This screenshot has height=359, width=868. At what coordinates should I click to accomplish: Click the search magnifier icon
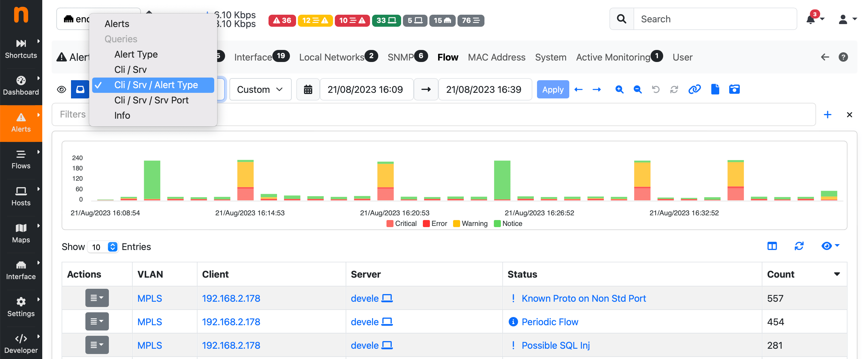(621, 19)
